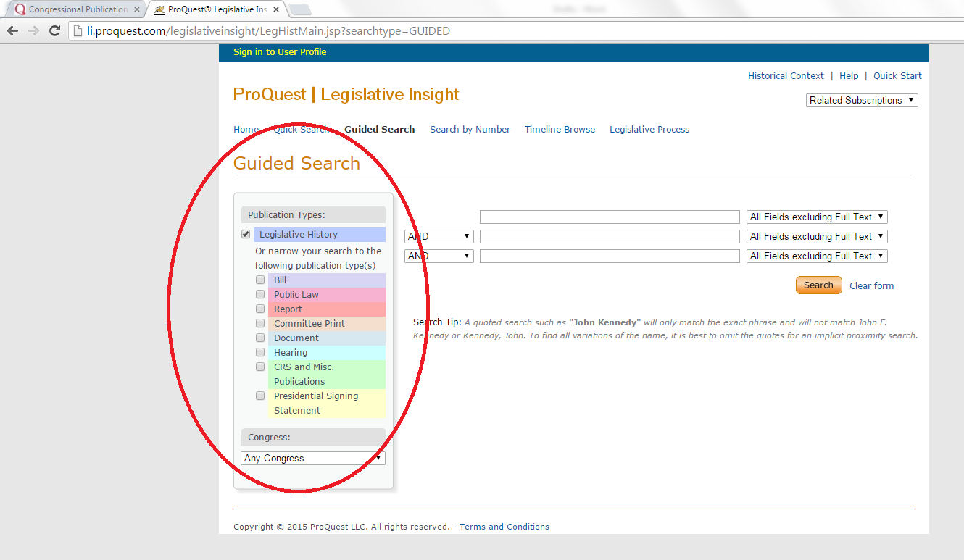The height and width of the screenshot is (560, 964).
Task: Click the ProQuest Legislative Insight logo text
Action: [346, 94]
